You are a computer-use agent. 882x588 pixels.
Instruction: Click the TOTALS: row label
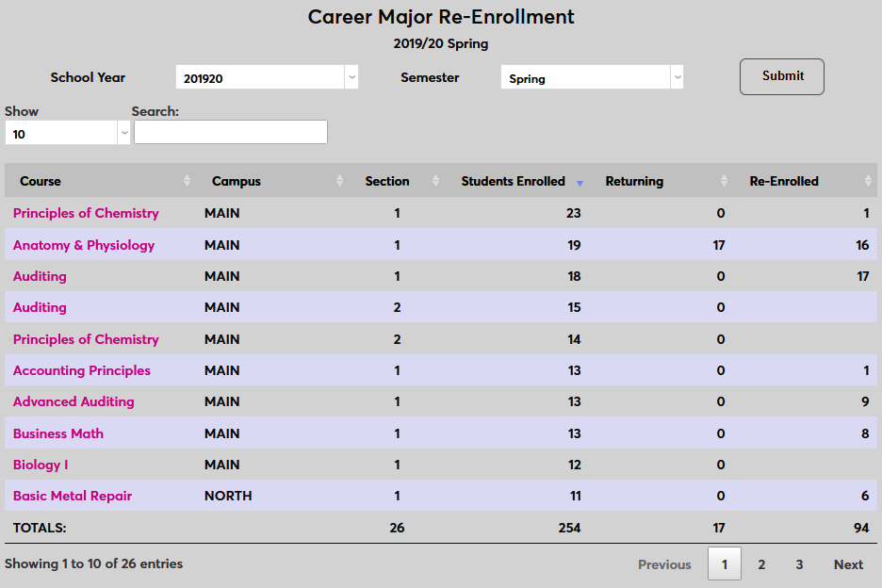pyautogui.click(x=40, y=528)
